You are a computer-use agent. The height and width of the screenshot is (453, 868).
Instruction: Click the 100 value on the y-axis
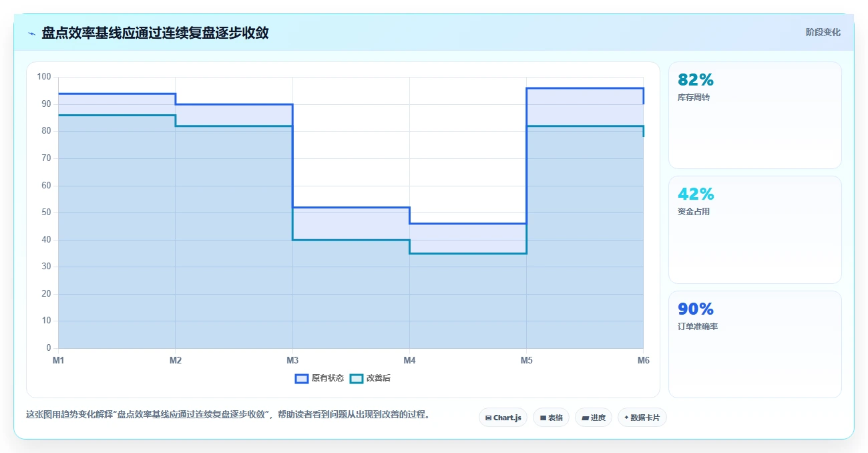coord(44,77)
